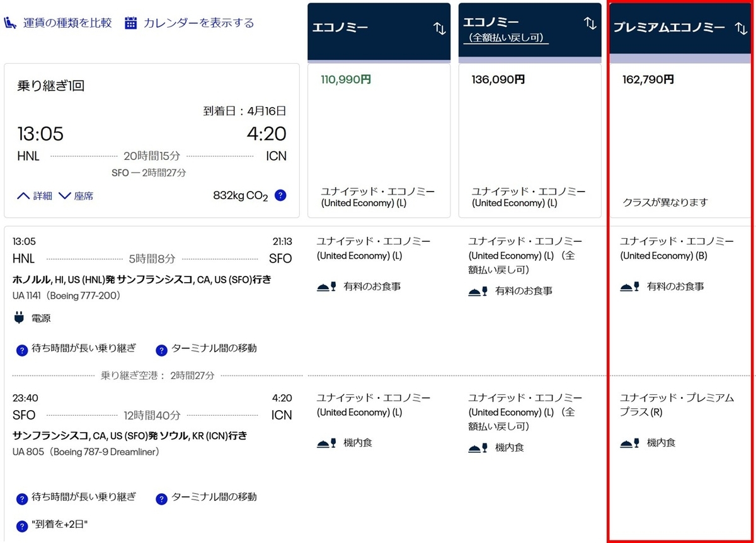Screen dimensions: 756x543
Task: Choose the 162,790円 premium economy fare
Action: (648, 80)
